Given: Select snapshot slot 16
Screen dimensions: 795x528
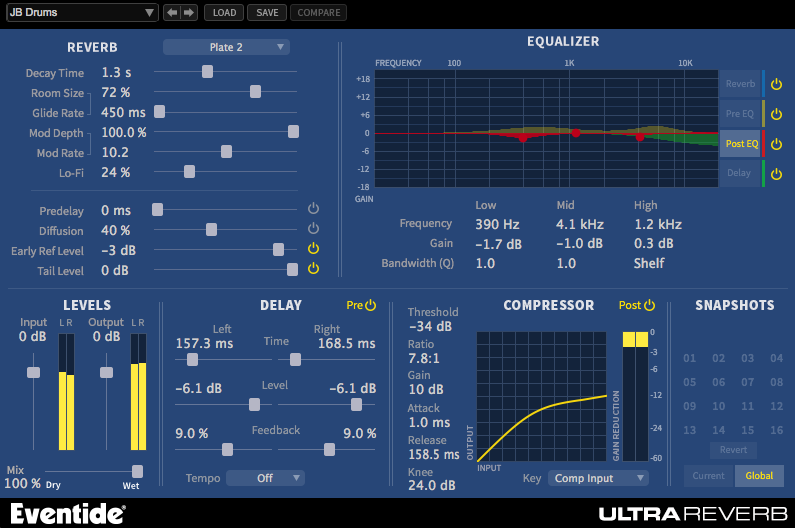Looking at the screenshot, I should pos(776,430).
